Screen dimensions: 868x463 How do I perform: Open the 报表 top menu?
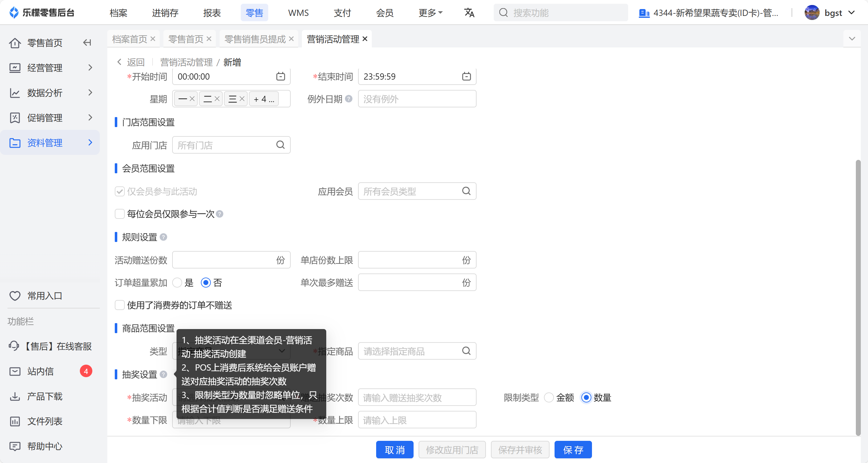[x=212, y=13]
